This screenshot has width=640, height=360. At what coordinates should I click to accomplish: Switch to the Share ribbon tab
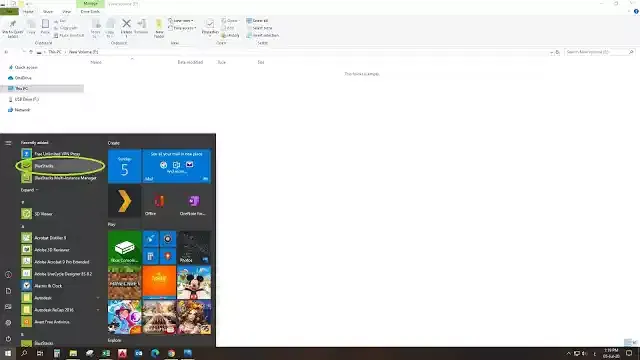48,11
